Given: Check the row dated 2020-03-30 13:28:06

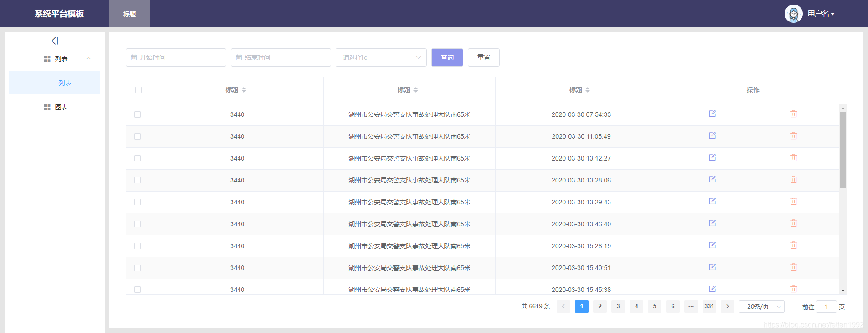Looking at the screenshot, I should [138, 180].
